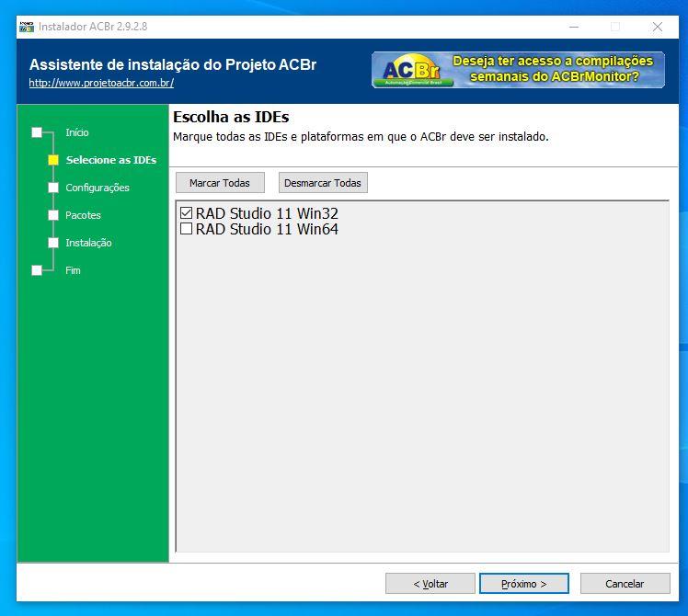Close the Instalador ACBr window
The image size is (688, 616).
pos(658,27)
